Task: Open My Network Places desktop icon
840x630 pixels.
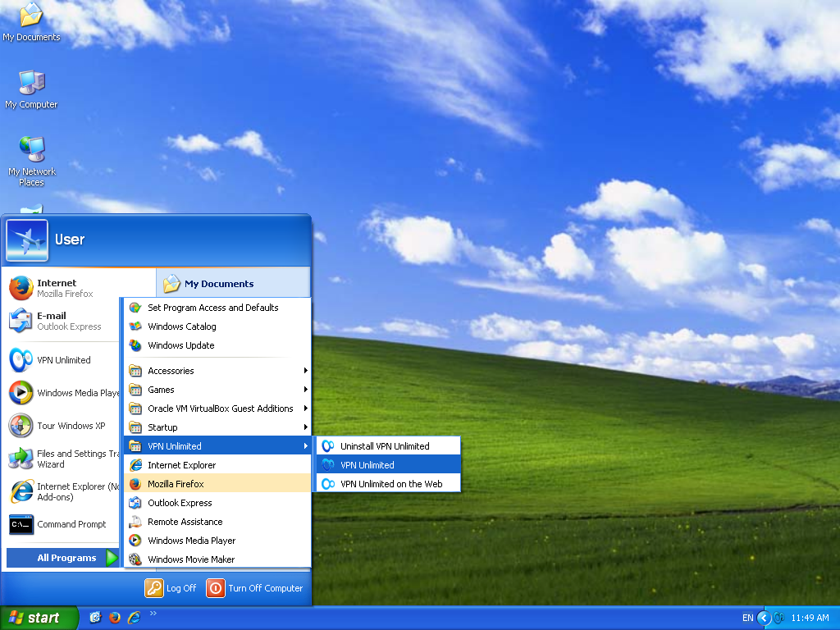Action: coord(32,161)
